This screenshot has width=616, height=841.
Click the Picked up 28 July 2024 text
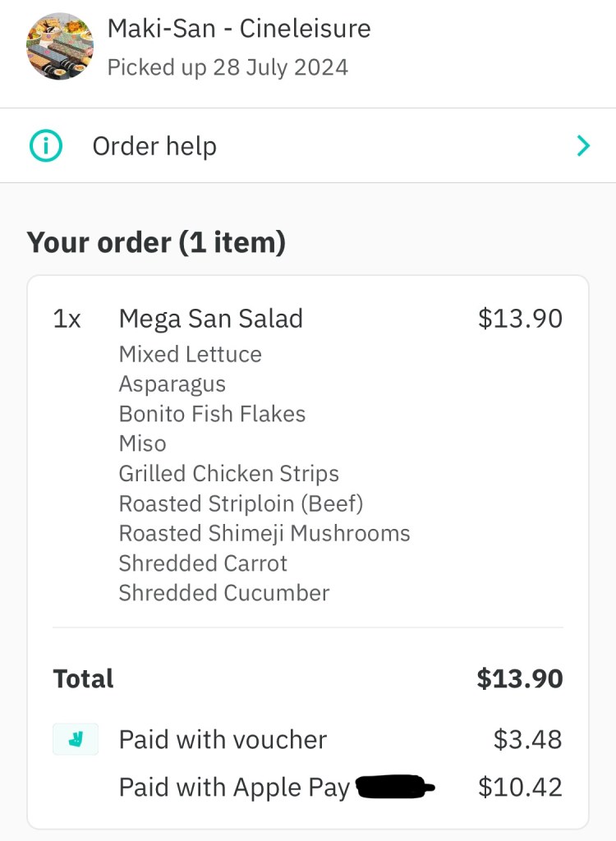(228, 67)
